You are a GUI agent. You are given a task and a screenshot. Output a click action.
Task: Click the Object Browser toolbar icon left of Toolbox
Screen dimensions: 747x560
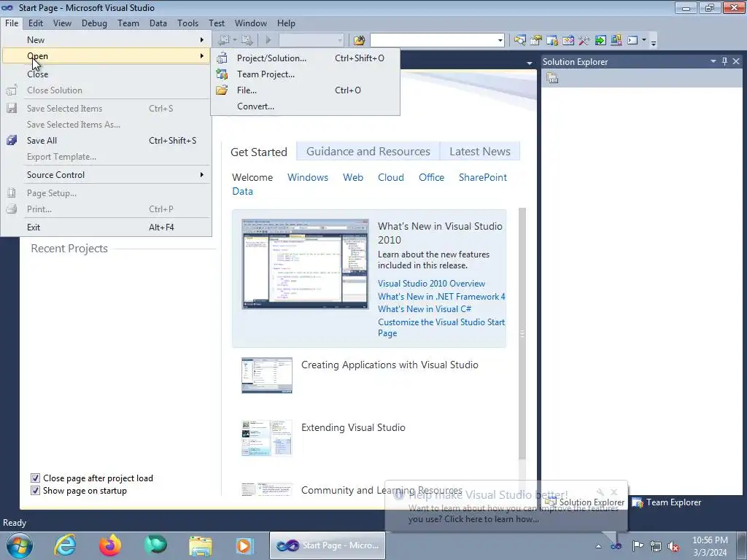(568, 41)
